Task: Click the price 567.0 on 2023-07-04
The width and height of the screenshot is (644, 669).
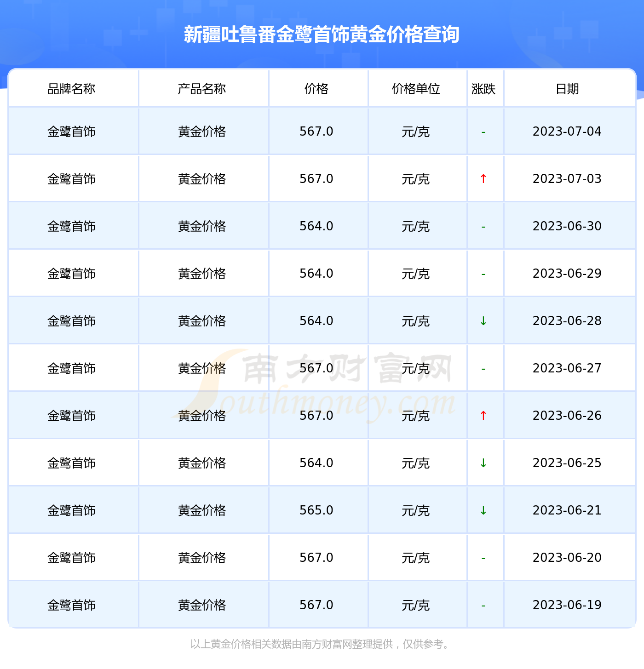Action: [x=316, y=132]
